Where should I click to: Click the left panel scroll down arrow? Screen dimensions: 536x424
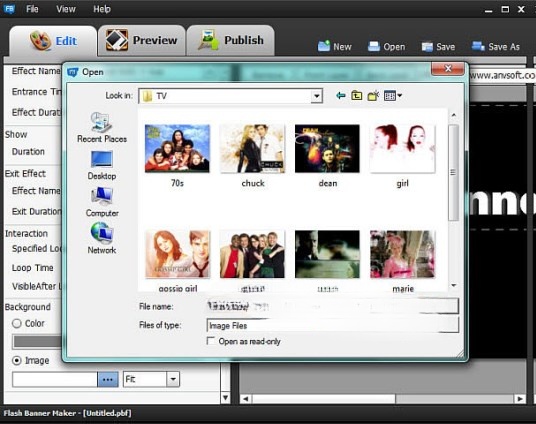point(225,398)
